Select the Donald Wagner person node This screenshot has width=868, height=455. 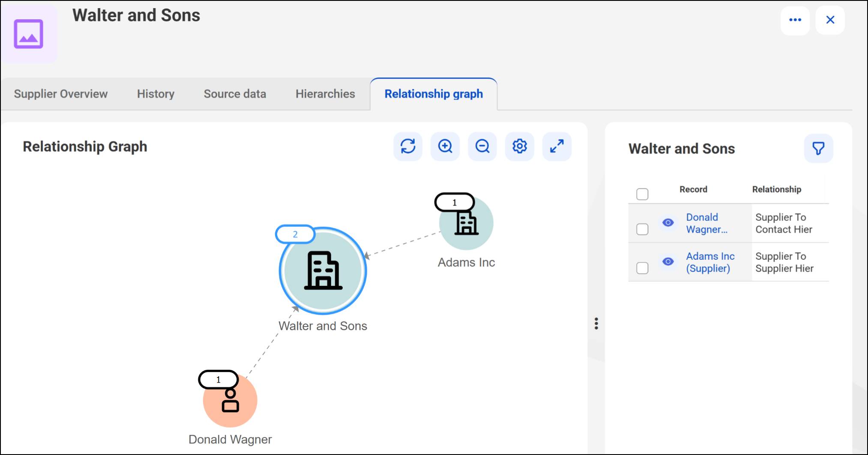pyautogui.click(x=230, y=400)
